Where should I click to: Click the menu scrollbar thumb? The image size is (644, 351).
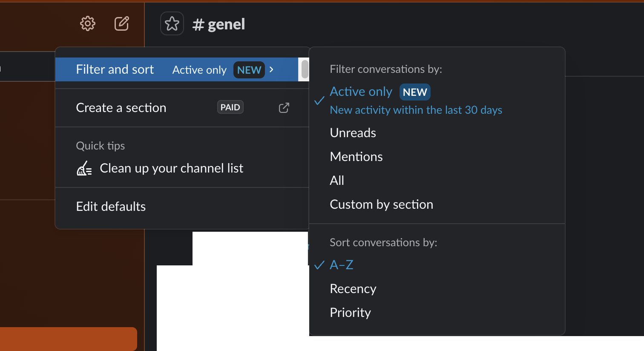(x=305, y=69)
